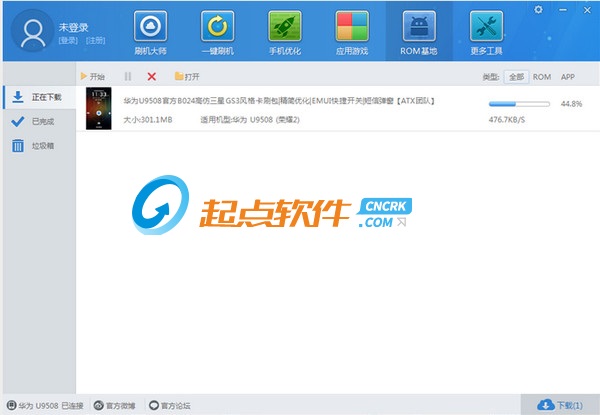This screenshot has width=600, height=415.
Task: Click the 476.7KB/S speed text
Action: coord(507,120)
